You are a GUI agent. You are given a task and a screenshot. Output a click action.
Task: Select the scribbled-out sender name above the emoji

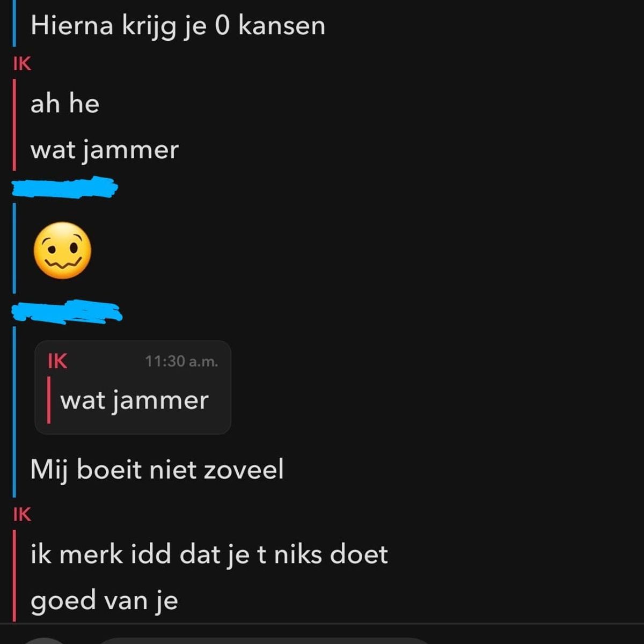click(x=65, y=187)
